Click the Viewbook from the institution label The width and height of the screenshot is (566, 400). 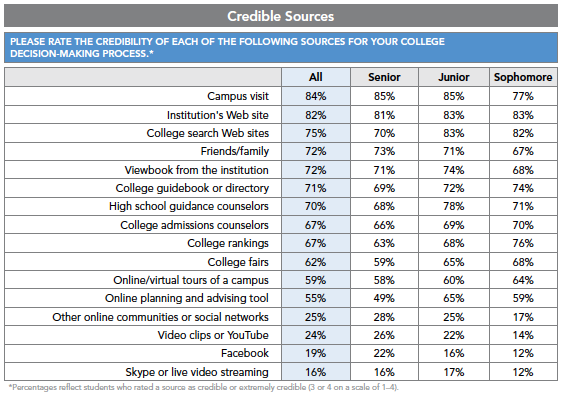click(x=197, y=170)
